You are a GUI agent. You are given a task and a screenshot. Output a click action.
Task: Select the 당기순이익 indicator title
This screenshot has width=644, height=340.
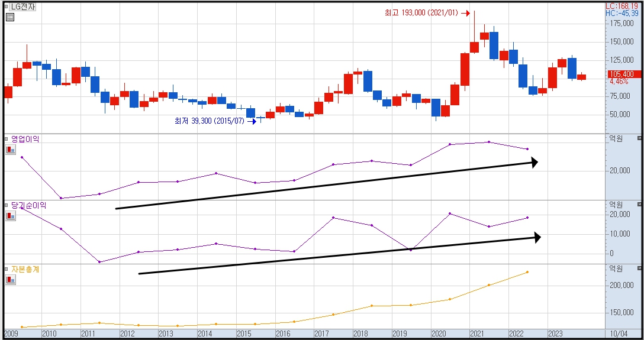[x=28, y=205]
